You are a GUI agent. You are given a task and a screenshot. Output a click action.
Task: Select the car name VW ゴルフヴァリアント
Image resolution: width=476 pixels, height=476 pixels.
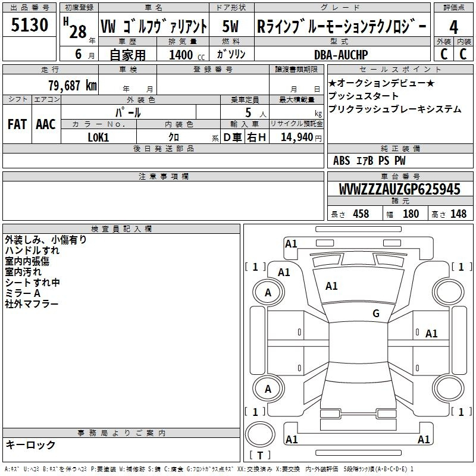tap(154, 26)
